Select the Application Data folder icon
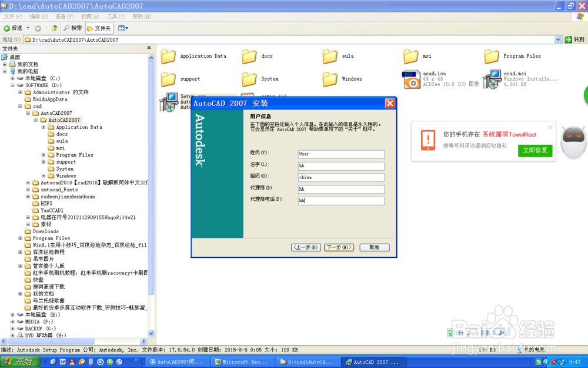 coord(168,57)
